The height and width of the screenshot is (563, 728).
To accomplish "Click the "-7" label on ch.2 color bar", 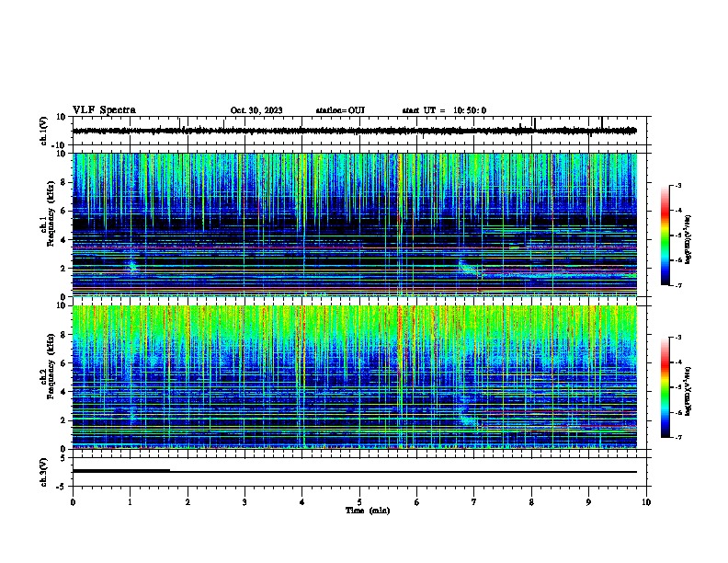I will click(x=677, y=437).
